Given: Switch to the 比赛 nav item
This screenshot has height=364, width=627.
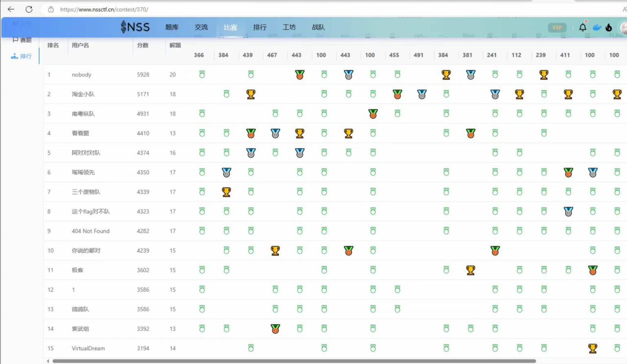Looking at the screenshot, I should click(230, 27).
